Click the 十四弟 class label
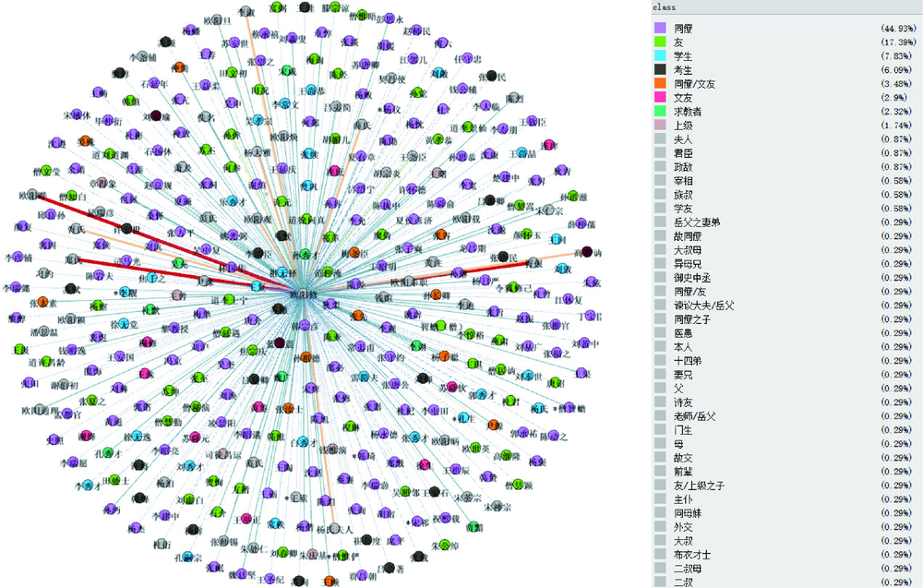 pyautogui.click(x=688, y=361)
